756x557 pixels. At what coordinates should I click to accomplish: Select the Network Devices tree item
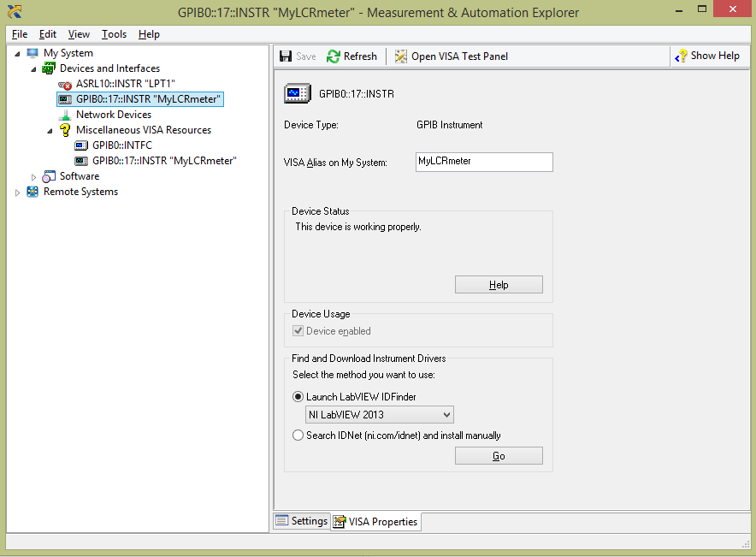(114, 115)
